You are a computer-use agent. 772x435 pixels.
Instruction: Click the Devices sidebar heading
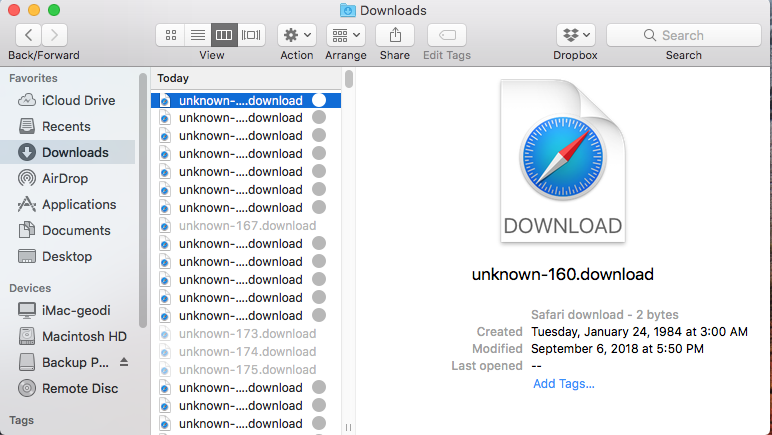pos(30,288)
